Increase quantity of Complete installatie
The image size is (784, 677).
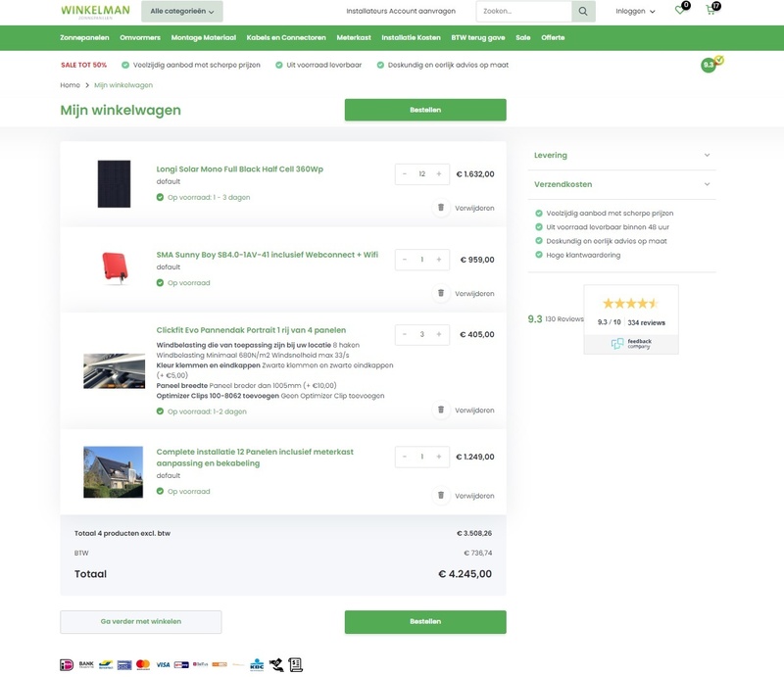click(x=439, y=457)
